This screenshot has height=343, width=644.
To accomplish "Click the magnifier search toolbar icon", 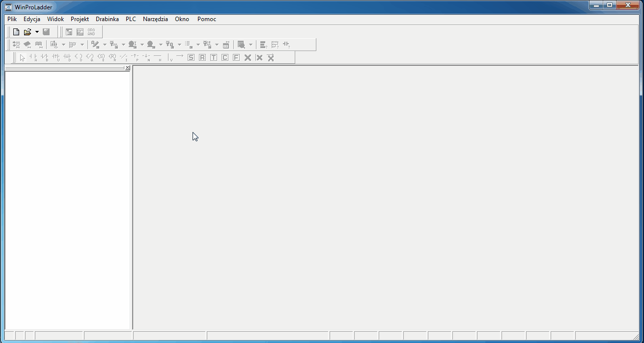I will pos(241,45).
